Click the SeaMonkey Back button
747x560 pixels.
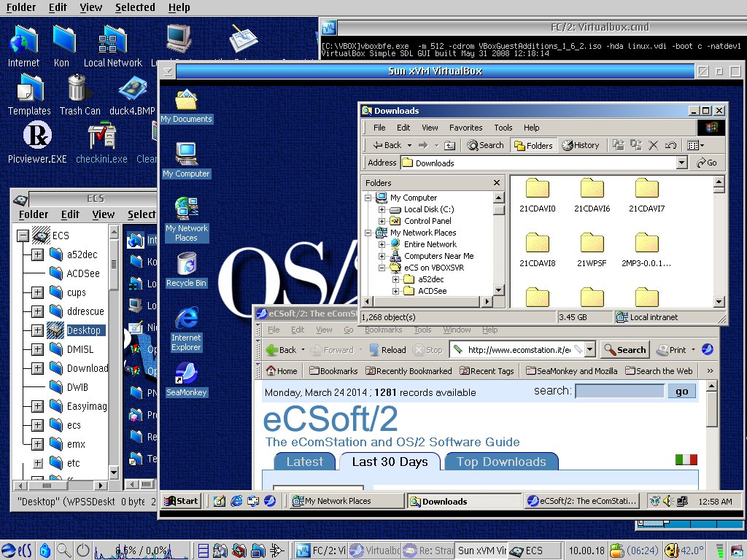point(281,350)
